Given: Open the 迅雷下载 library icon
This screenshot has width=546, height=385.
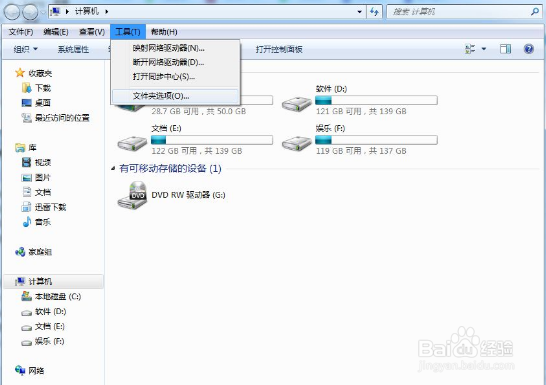Looking at the screenshot, I should coord(26,207).
